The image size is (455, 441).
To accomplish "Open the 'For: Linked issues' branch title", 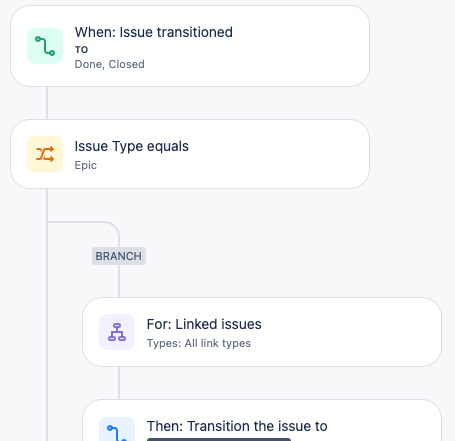I will 204,324.
